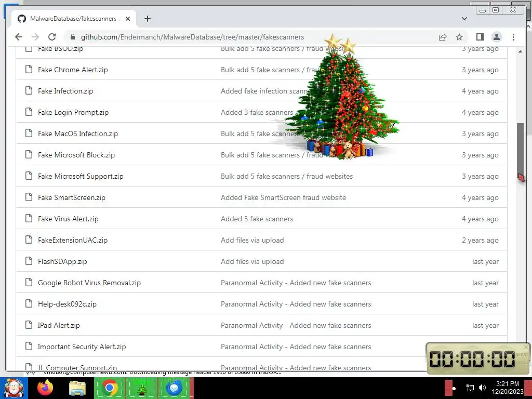Launch Firefox from the taskbar

coord(45,388)
